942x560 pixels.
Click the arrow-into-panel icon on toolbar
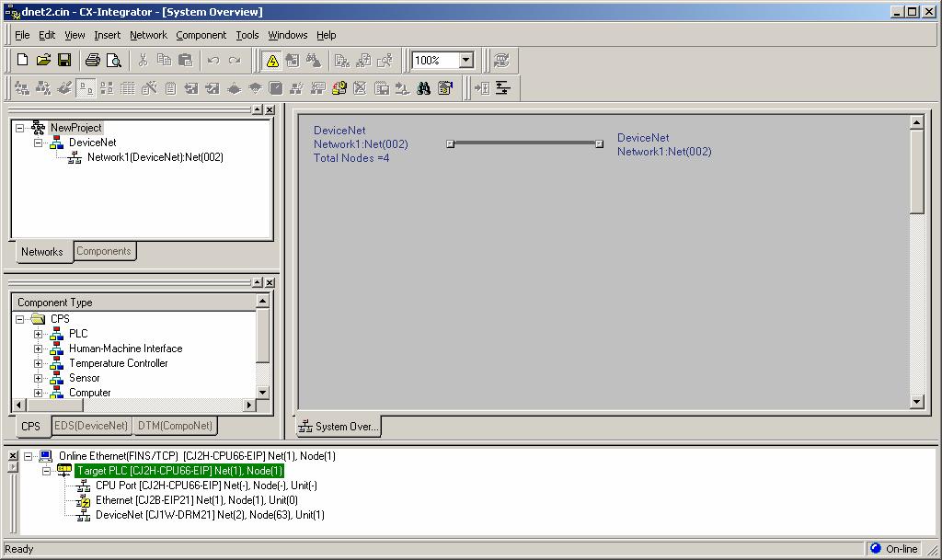point(482,89)
